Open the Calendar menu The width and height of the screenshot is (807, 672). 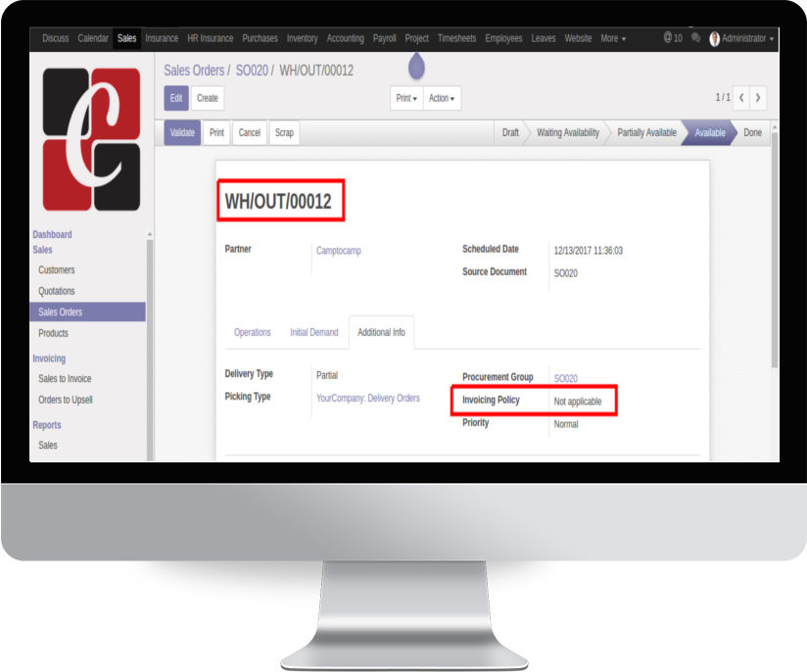click(x=93, y=38)
